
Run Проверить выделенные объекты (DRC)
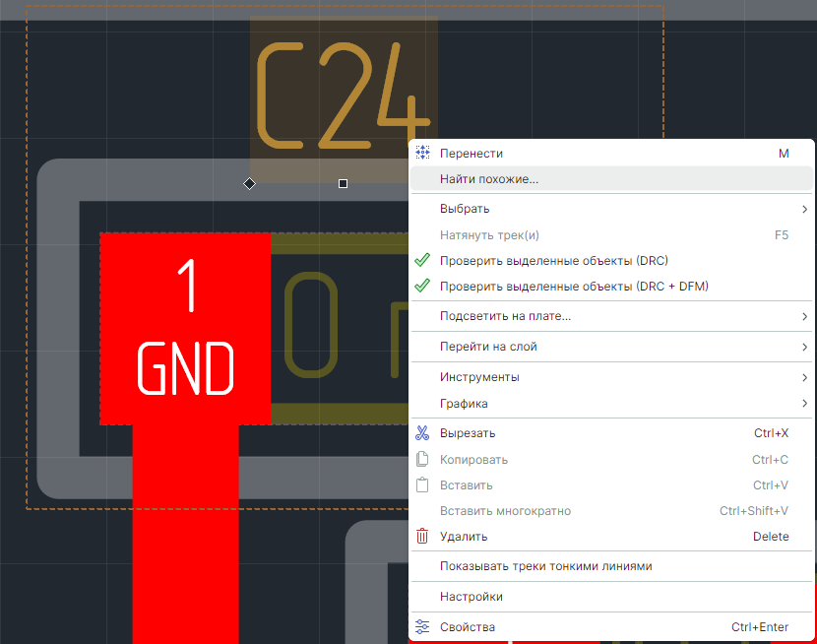pyautogui.click(x=611, y=261)
